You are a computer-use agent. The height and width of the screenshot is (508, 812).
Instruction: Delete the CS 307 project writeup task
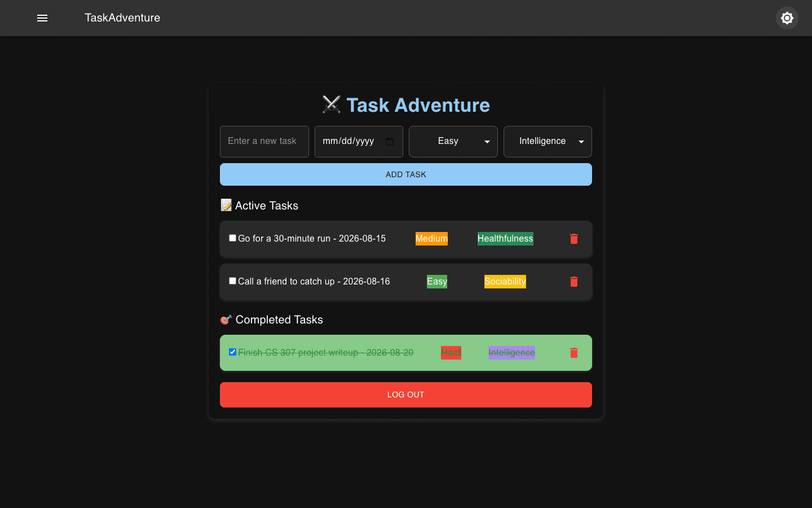click(574, 353)
